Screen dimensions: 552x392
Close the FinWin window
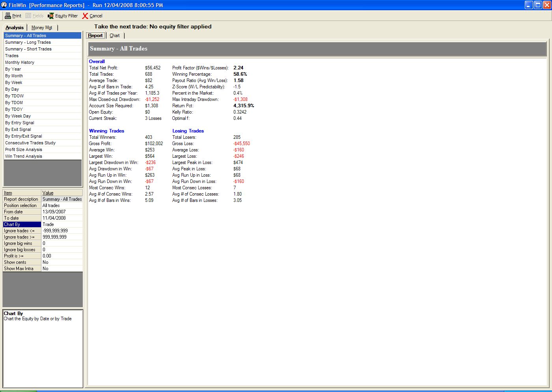[547, 5]
